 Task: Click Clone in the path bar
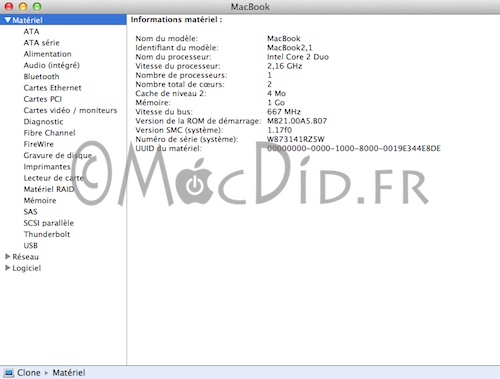point(29,373)
